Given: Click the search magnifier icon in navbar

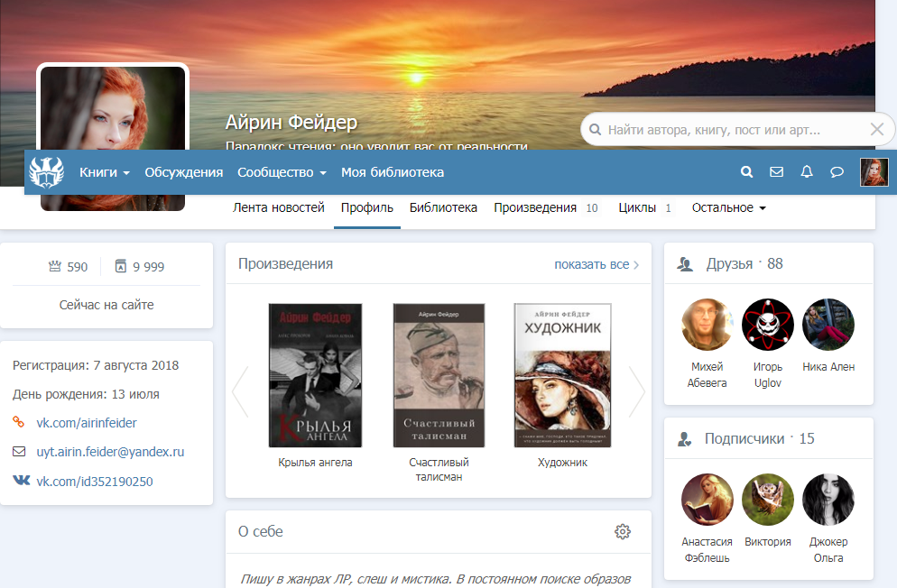Looking at the screenshot, I should click(x=746, y=172).
